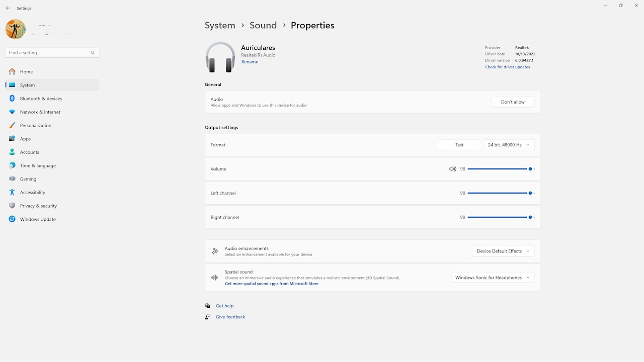Click the headphones device icon
This screenshot has height=362, width=644.
click(220, 57)
